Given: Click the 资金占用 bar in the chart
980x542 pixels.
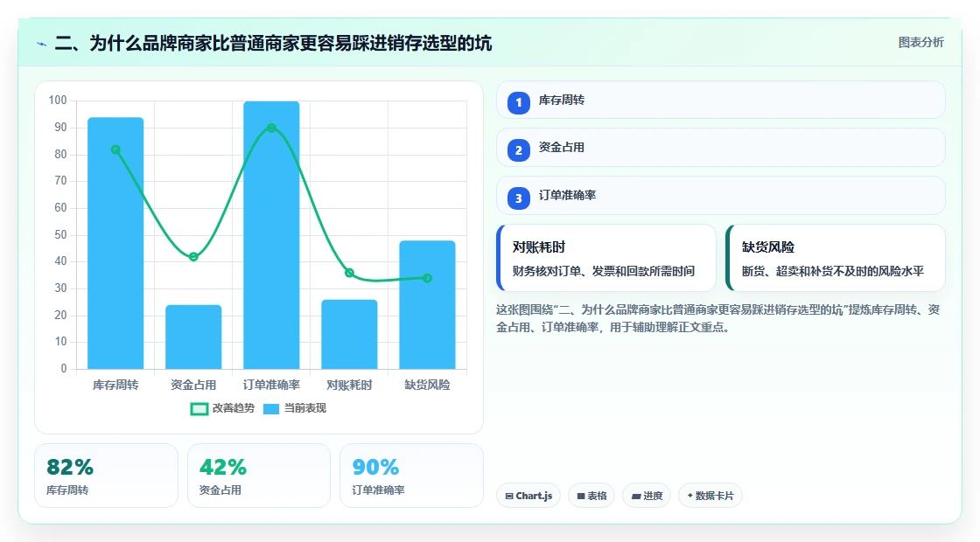Looking at the screenshot, I should [x=193, y=337].
